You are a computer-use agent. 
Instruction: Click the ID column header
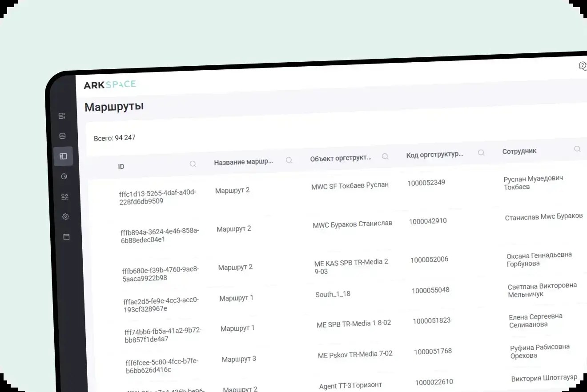point(121,167)
